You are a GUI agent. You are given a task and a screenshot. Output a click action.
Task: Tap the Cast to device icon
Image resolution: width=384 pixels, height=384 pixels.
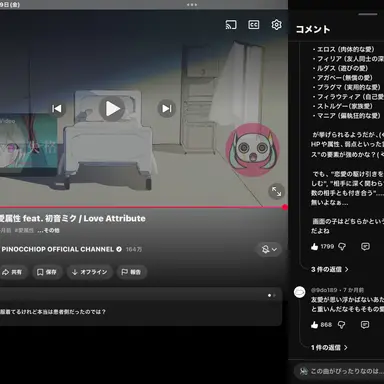(x=231, y=25)
